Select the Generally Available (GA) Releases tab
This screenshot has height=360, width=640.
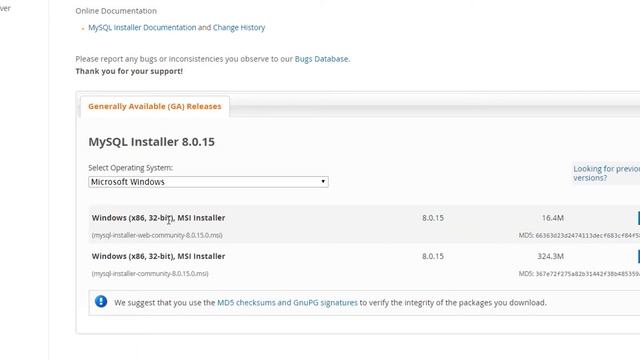155,106
